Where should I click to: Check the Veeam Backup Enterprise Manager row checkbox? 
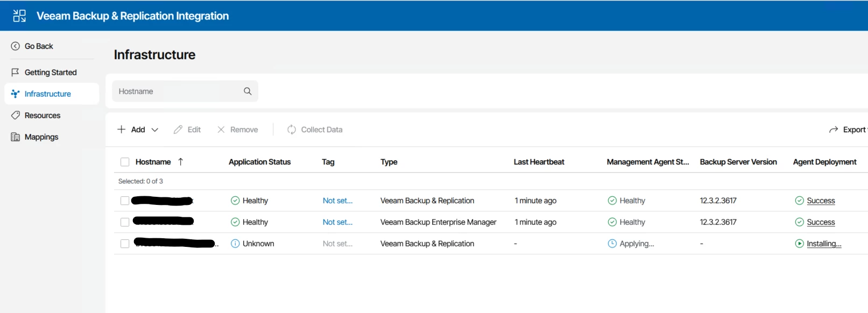pyautogui.click(x=125, y=222)
